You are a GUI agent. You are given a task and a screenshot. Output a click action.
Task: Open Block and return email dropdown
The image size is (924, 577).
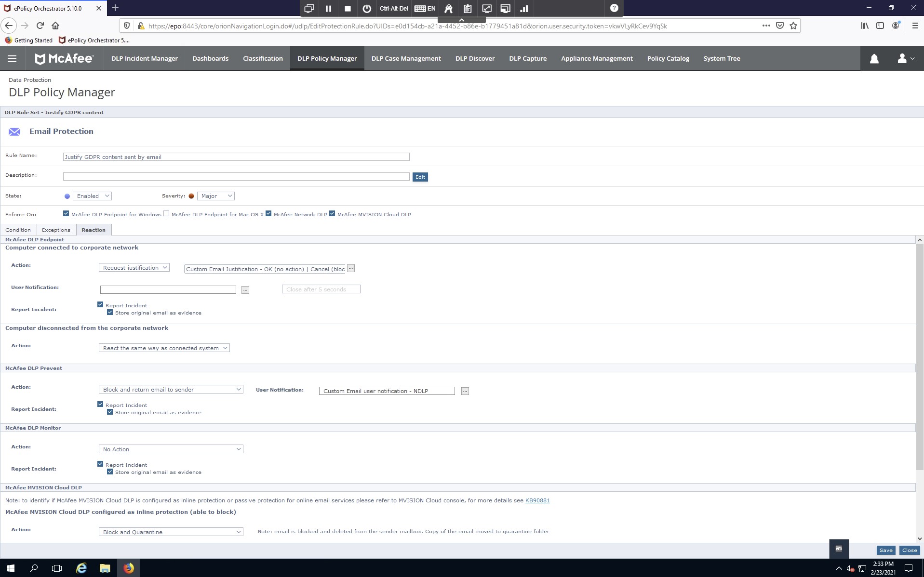171,390
